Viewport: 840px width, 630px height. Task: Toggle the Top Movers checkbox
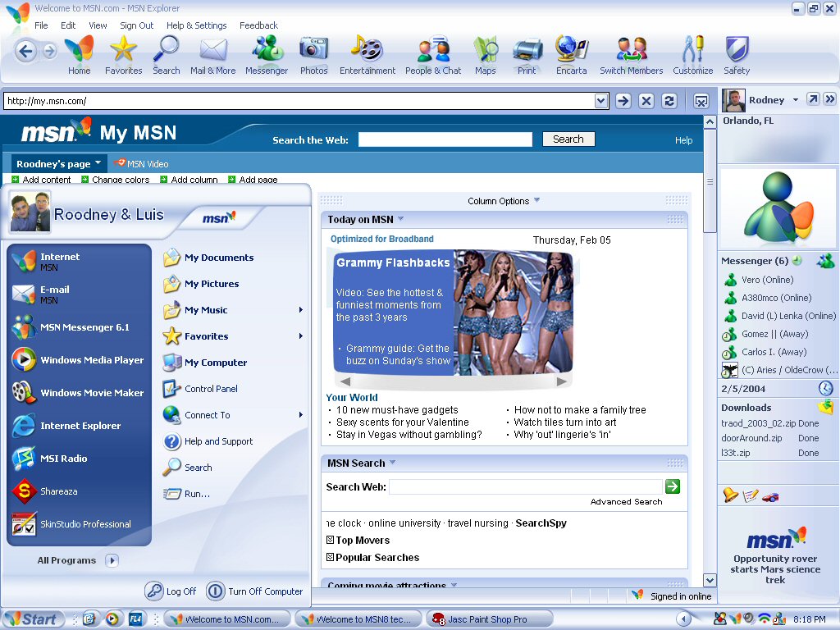(x=330, y=540)
